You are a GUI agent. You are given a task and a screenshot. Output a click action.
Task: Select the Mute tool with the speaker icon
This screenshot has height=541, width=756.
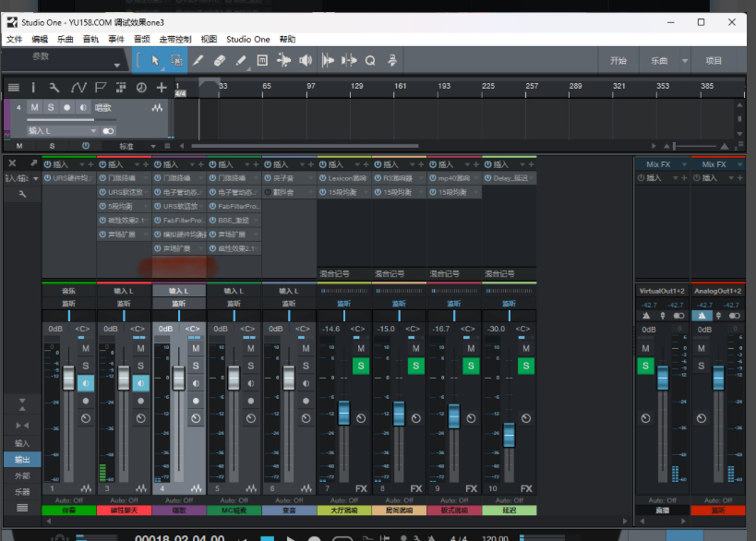click(306, 60)
